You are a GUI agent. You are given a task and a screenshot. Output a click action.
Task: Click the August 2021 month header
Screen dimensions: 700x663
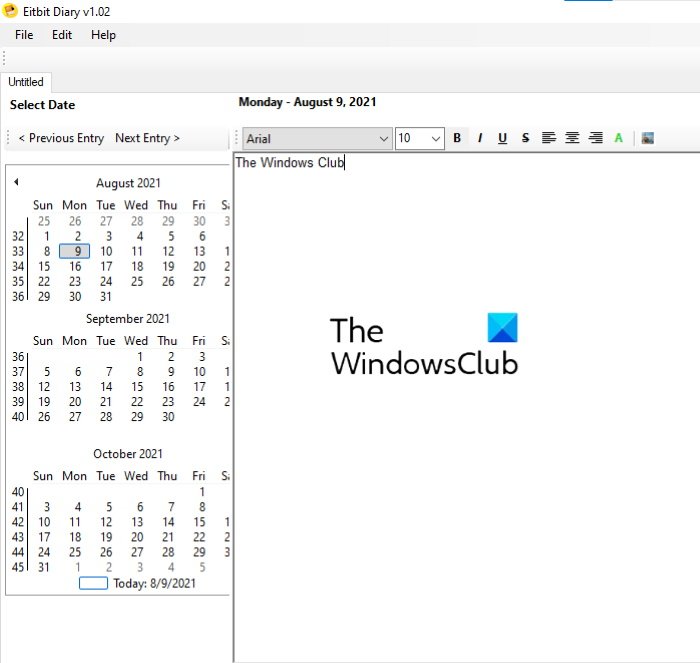(x=128, y=183)
